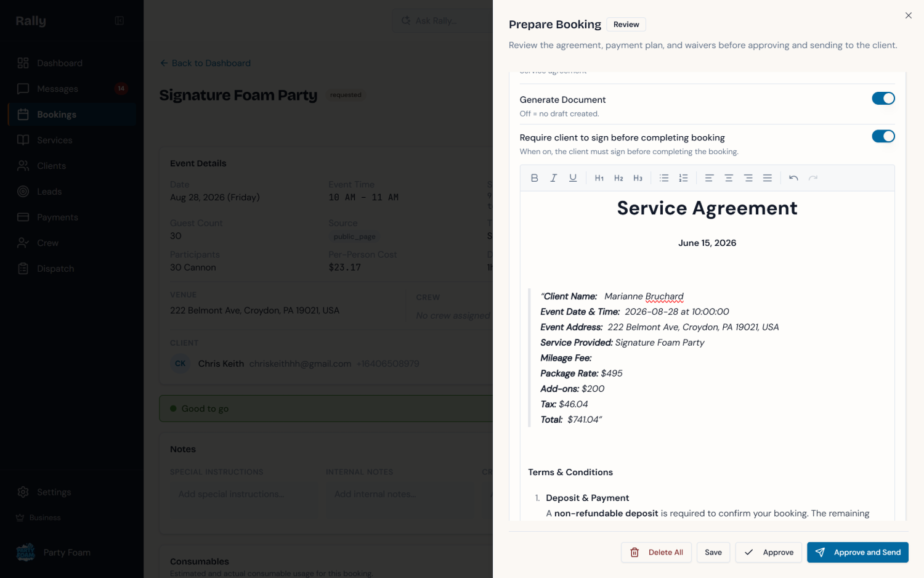Viewport: 924px width, 578px height.
Task: Turn off Generate Document switch
Action: pyautogui.click(x=883, y=99)
